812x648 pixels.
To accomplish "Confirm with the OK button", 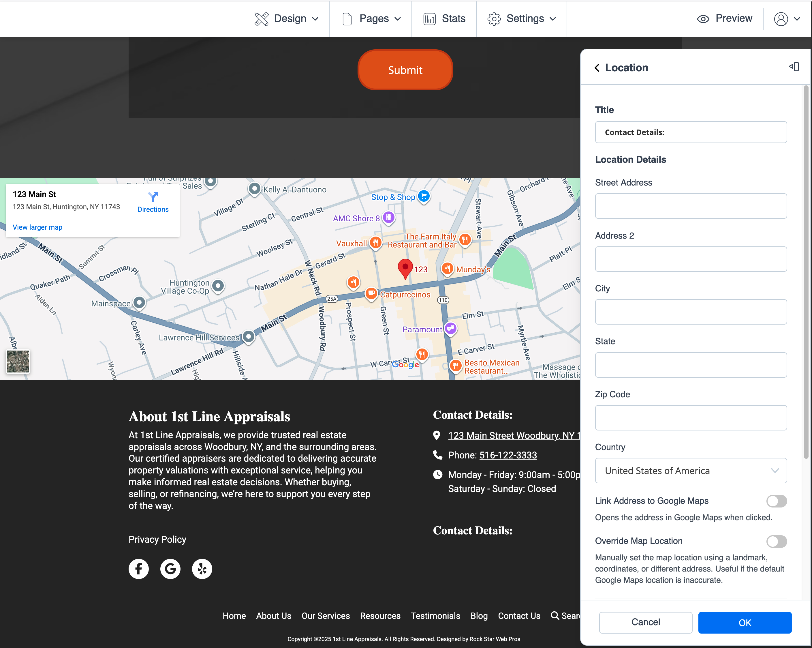I will [745, 622].
